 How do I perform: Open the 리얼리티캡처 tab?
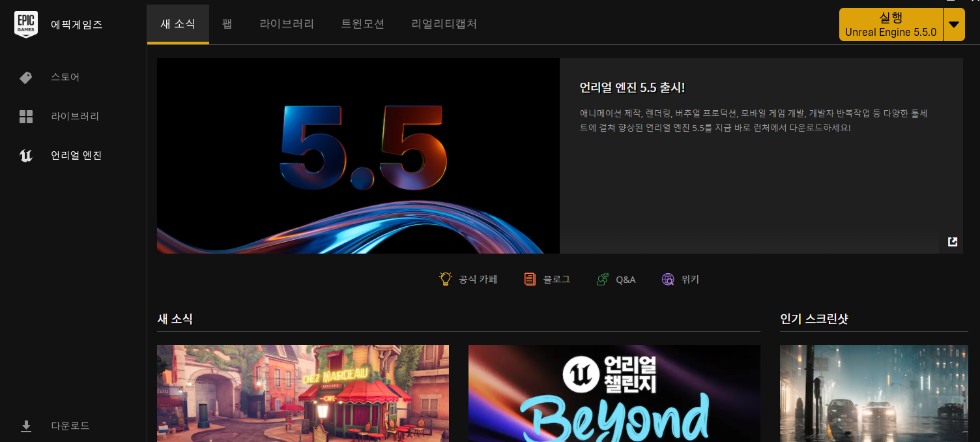coord(444,24)
